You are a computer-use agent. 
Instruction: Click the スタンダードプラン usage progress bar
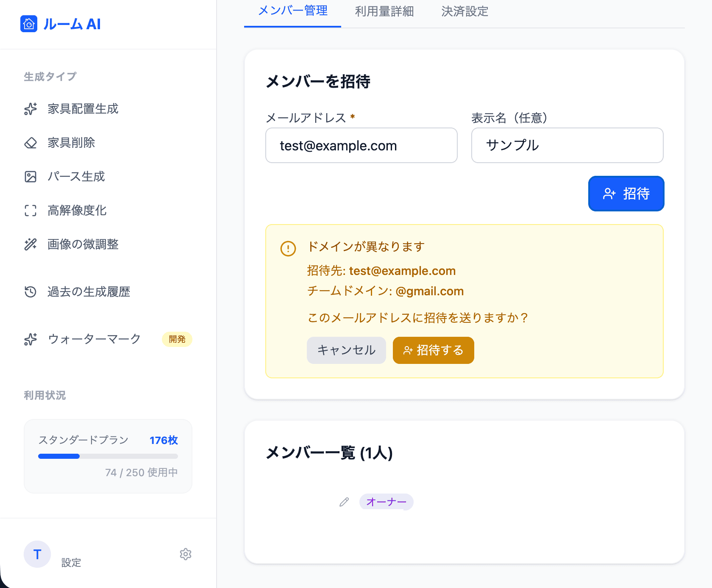coord(108,456)
